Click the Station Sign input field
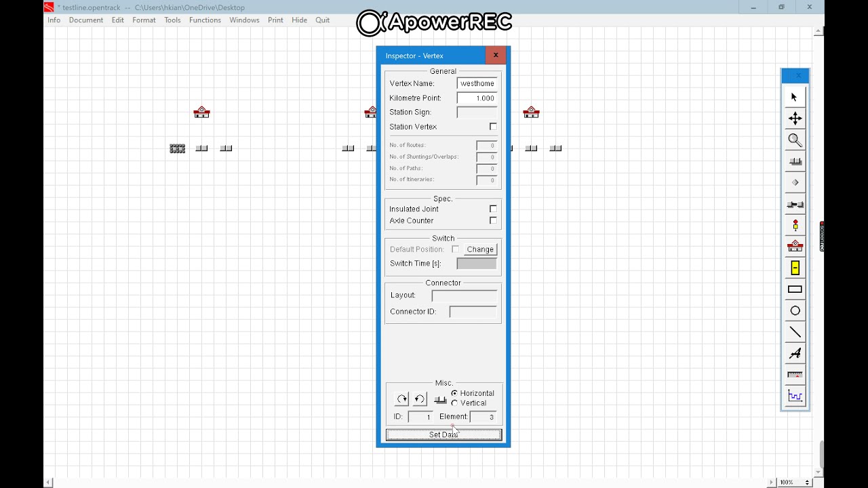This screenshot has height=488, width=868. 477,113
